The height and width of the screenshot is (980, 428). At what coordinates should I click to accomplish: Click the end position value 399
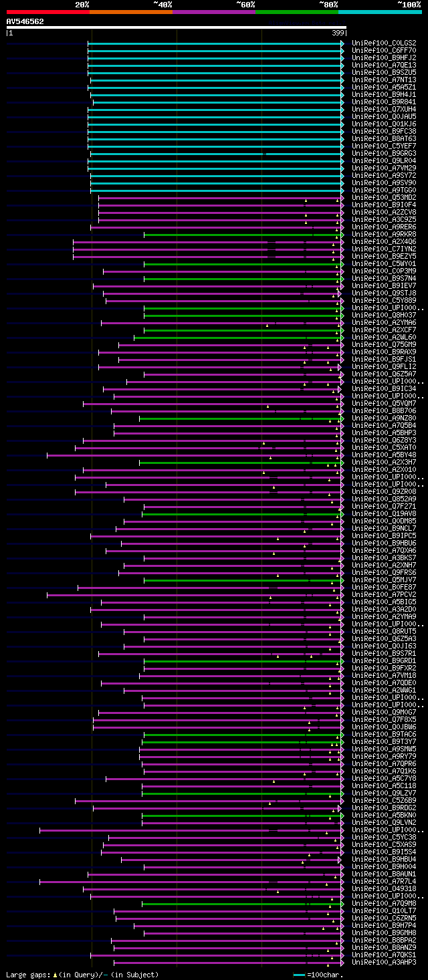tap(338, 33)
